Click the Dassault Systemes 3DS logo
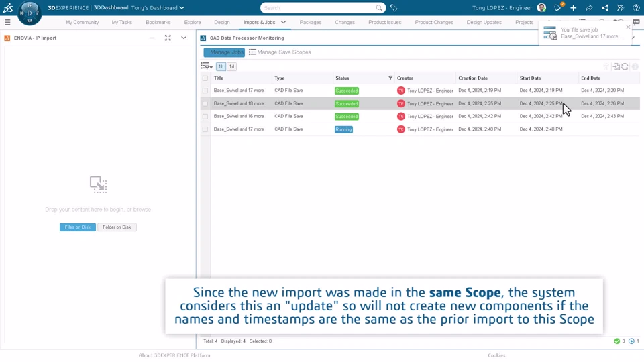Image resolution: width=644 pixels, height=362 pixels. (x=8, y=7)
